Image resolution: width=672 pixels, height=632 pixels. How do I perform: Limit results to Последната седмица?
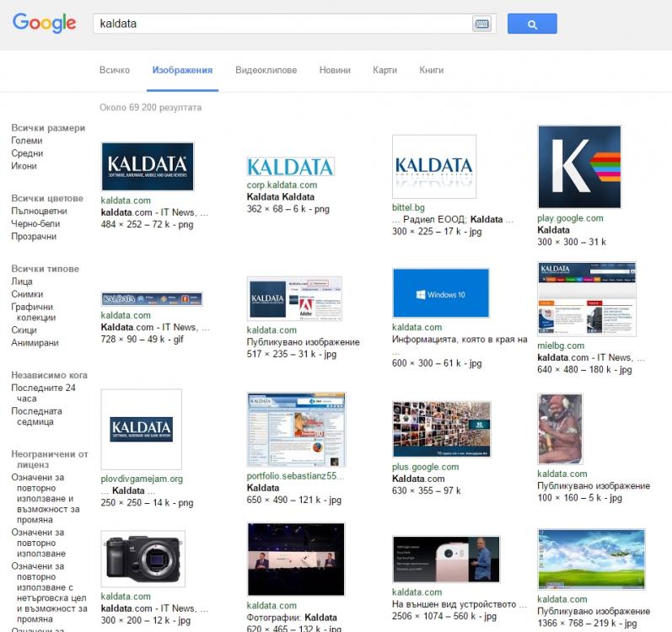36,416
